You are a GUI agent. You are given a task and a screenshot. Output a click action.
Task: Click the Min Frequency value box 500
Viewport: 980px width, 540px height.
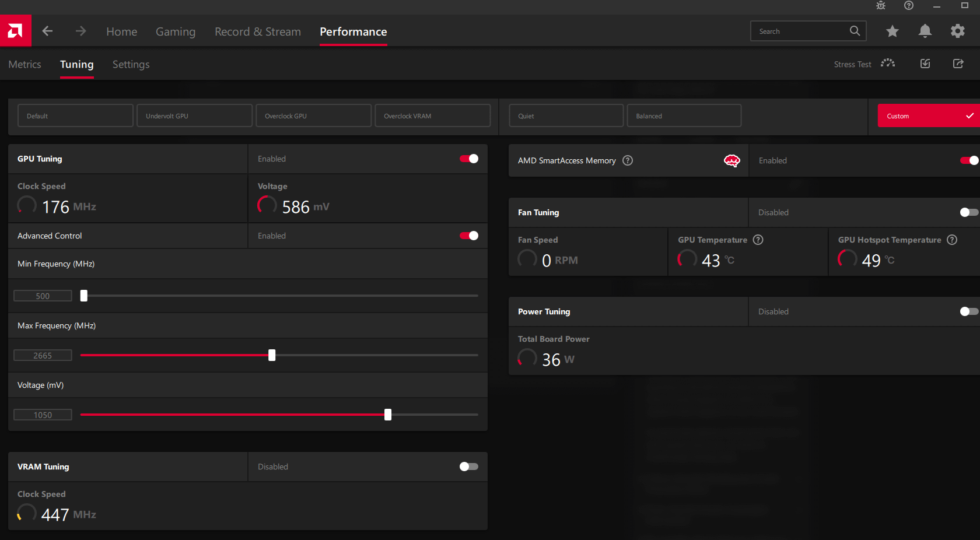coord(43,296)
